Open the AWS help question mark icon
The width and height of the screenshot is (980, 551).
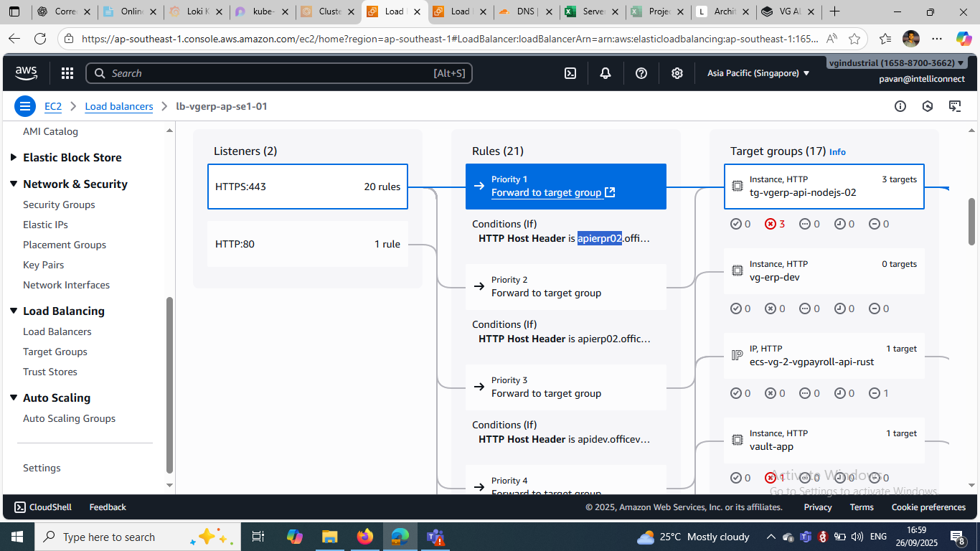click(x=641, y=73)
